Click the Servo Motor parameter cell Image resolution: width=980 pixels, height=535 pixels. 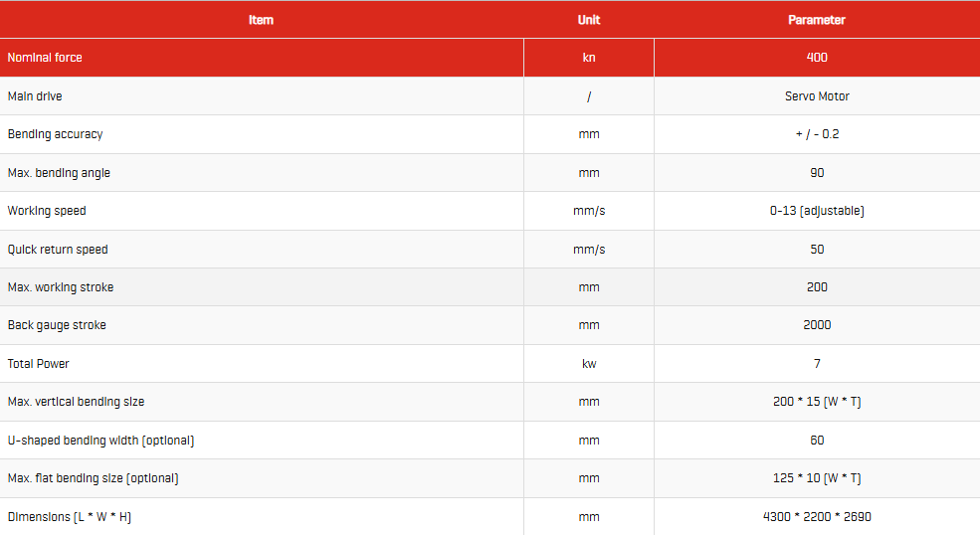pyautogui.click(x=817, y=96)
